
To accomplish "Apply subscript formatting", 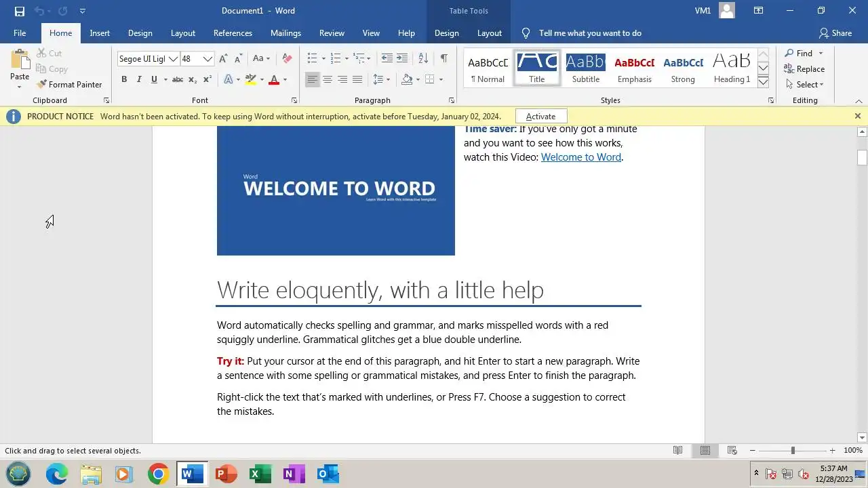I will 192,79.
